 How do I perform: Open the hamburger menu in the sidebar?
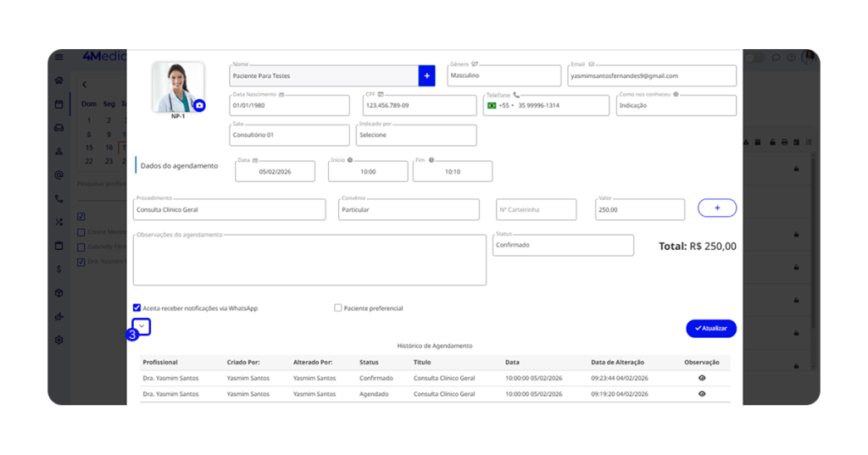tap(58, 57)
